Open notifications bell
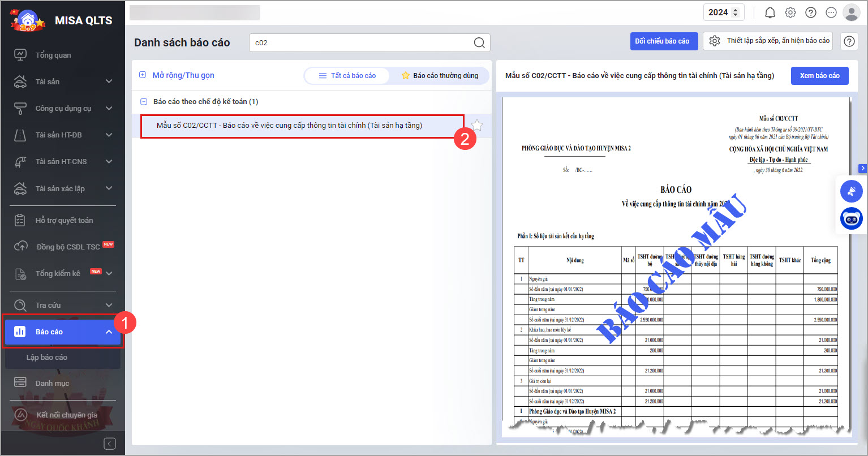The height and width of the screenshot is (456, 868). pyautogui.click(x=770, y=12)
